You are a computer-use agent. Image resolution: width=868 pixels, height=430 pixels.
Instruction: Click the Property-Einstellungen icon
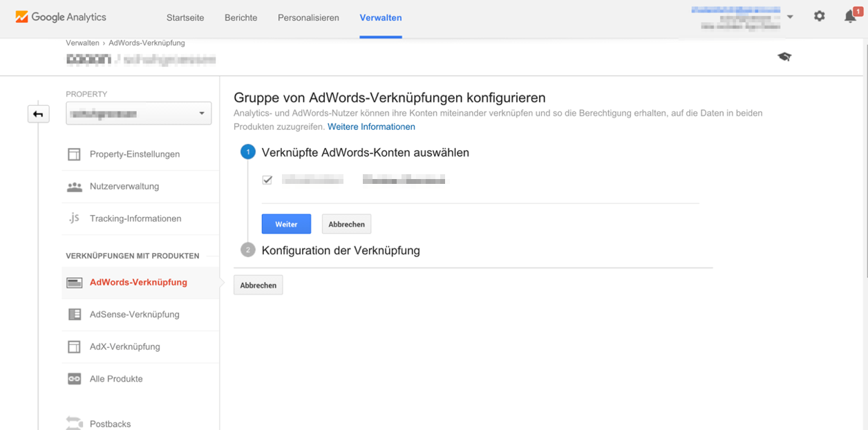[x=74, y=154]
